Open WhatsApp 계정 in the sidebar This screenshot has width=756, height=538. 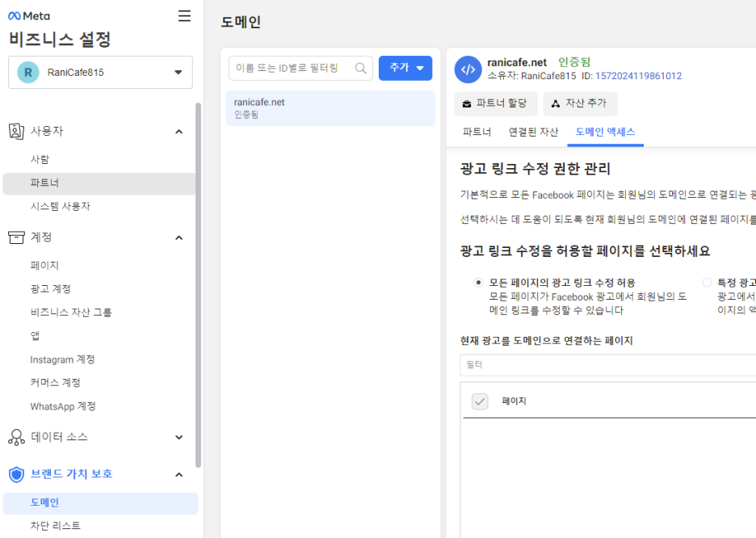click(x=63, y=406)
